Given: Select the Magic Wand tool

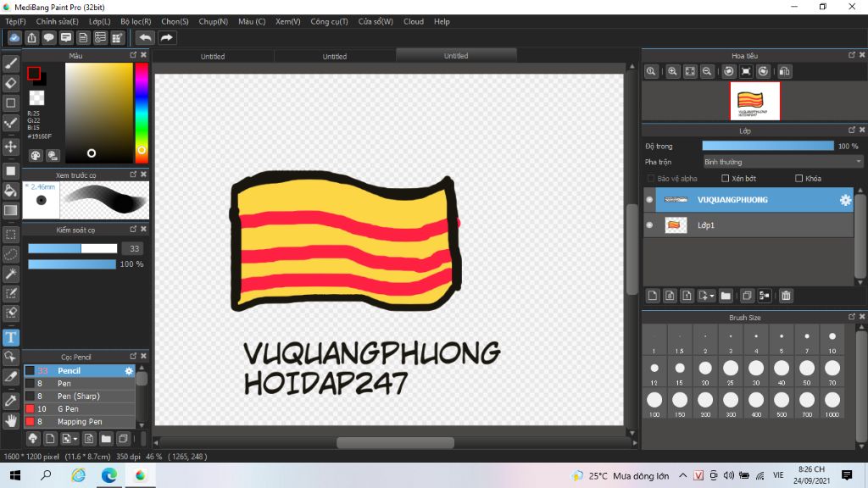Looking at the screenshot, I should [x=10, y=274].
